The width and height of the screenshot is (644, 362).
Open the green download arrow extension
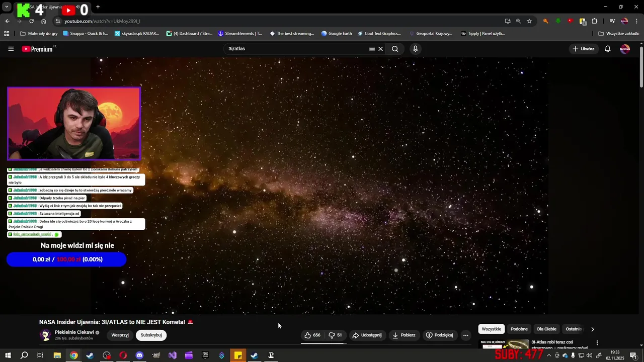(558, 21)
